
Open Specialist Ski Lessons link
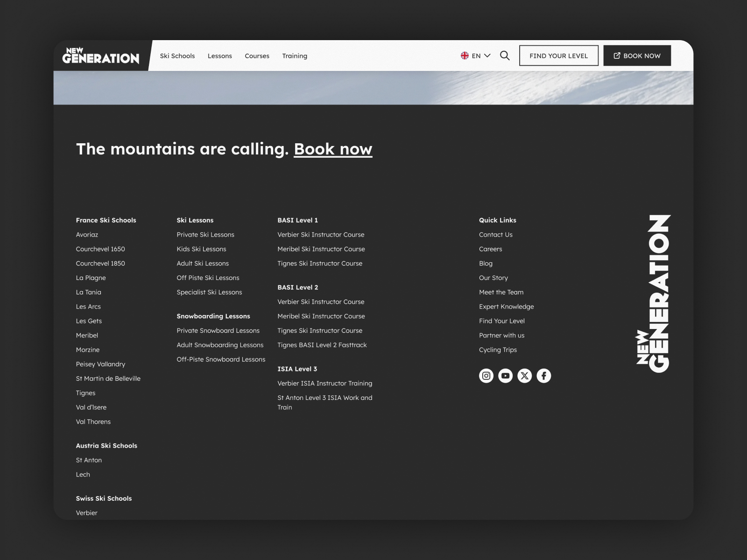pos(209,293)
